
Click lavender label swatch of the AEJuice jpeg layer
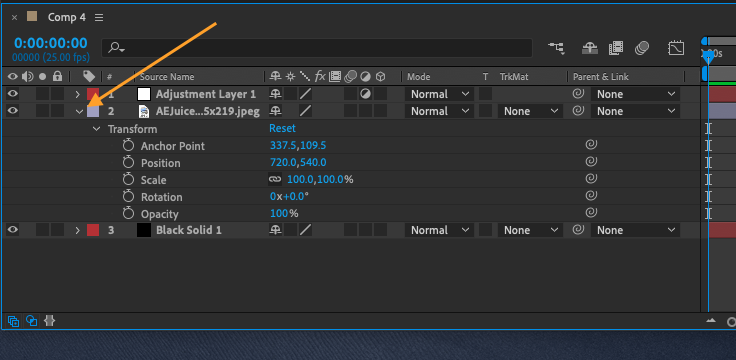[x=93, y=111]
